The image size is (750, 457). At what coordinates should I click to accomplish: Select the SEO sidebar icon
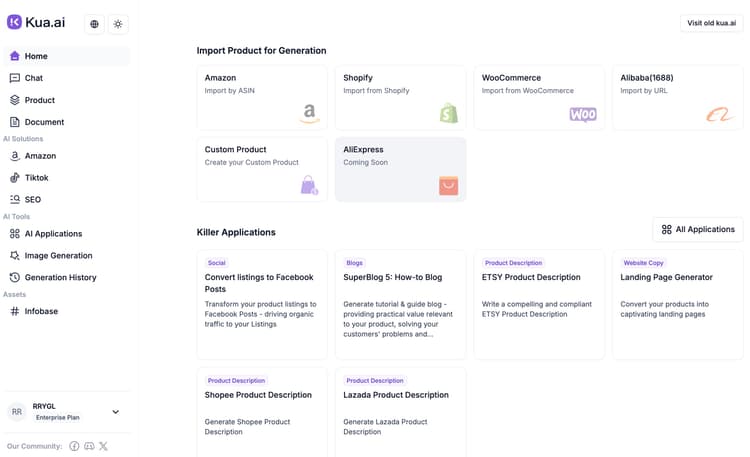[15, 200]
